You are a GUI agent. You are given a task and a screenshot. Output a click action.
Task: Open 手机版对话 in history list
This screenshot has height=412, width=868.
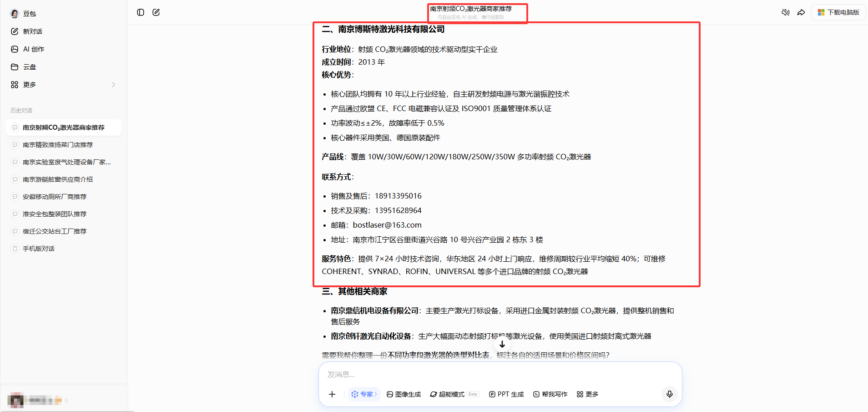point(64,249)
